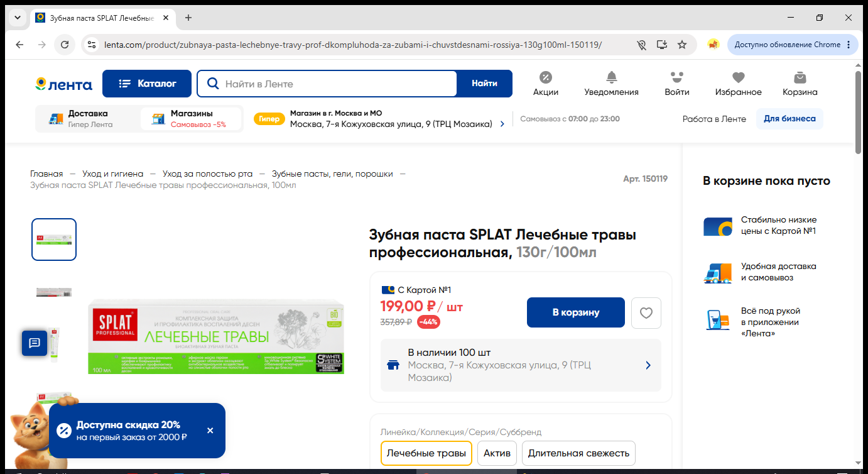This screenshot has height=474, width=868.
Task: Click the install app icon in address bar
Action: pos(661,45)
